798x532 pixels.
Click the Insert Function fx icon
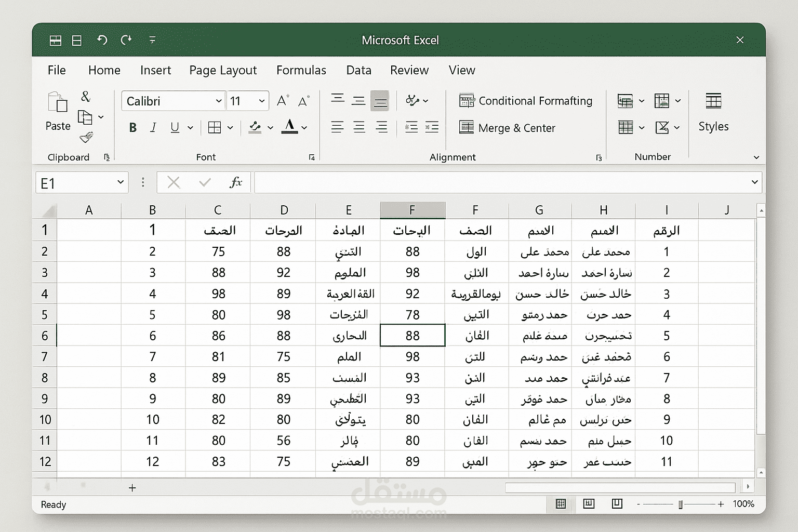[x=236, y=182]
